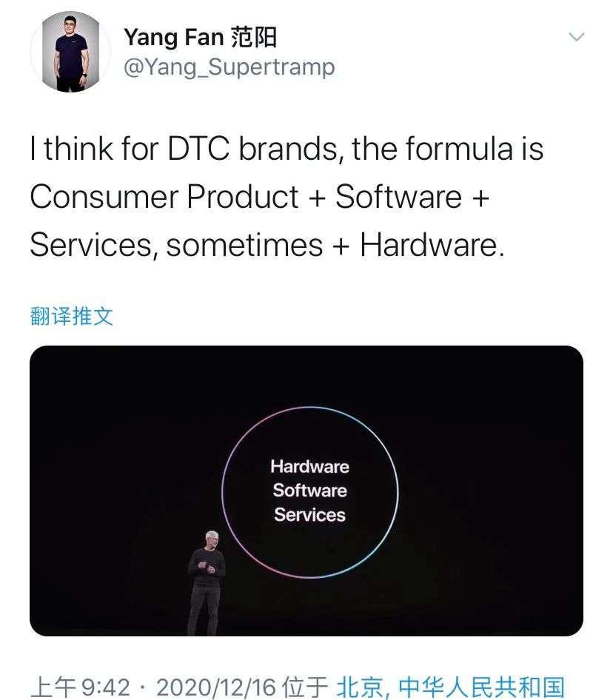Viewport: 613px width, 700px height.
Task: Translate the tweet via 翻译推文
Action: [72, 316]
